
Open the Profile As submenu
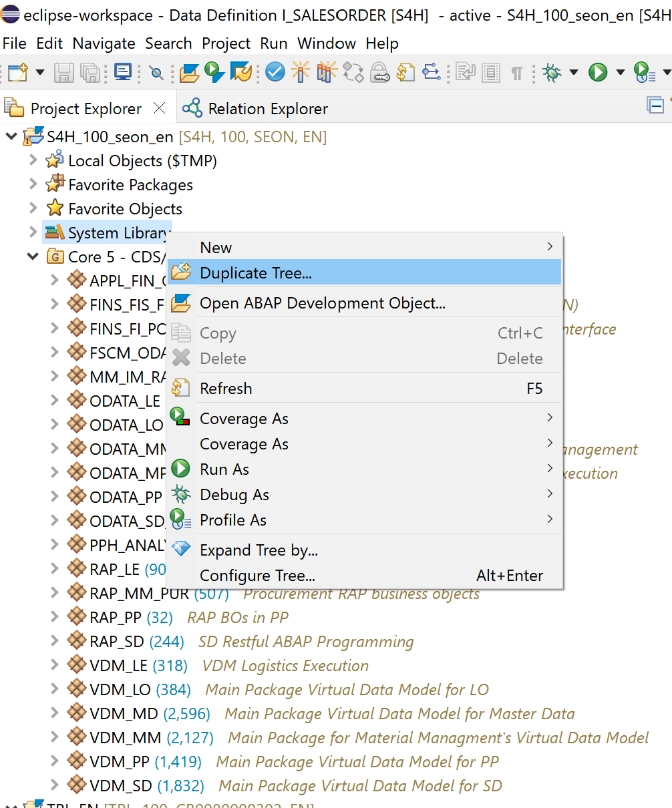[364, 520]
